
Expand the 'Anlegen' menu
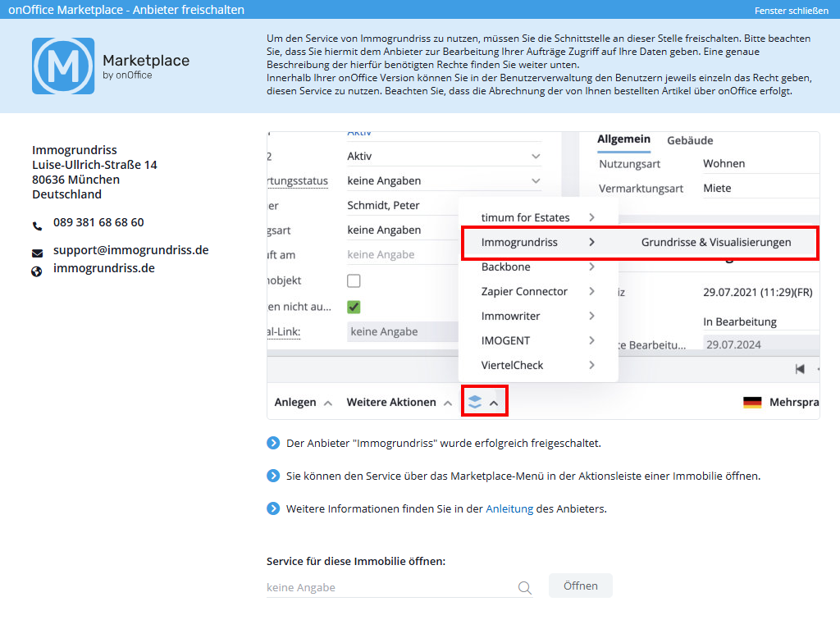[x=304, y=403]
